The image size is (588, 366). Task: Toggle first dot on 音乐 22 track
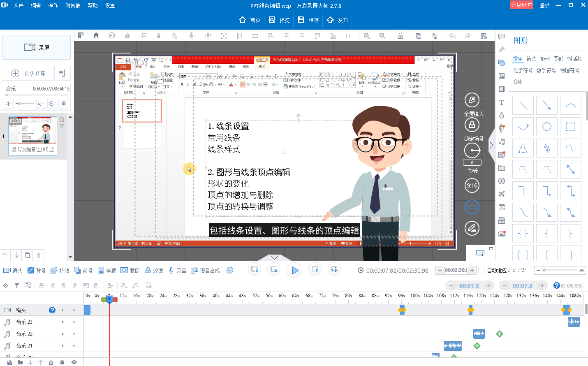63,334
